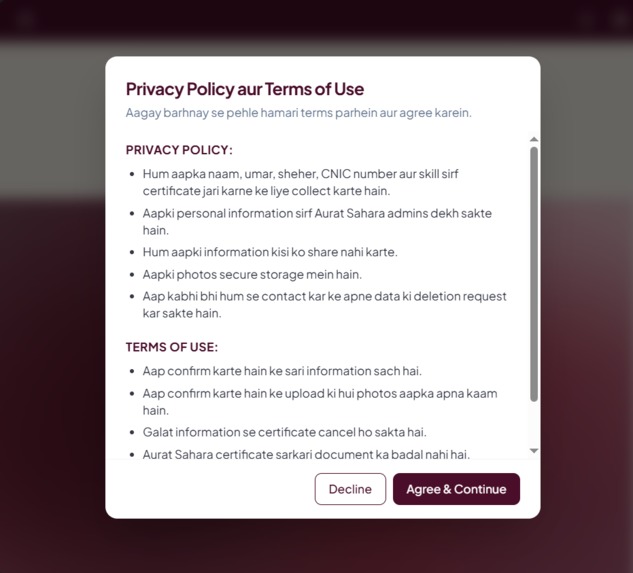The height and width of the screenshot is (573, 633).
Task: Click the bullet about upload ki hui photos
Action: tap(320, 402)
